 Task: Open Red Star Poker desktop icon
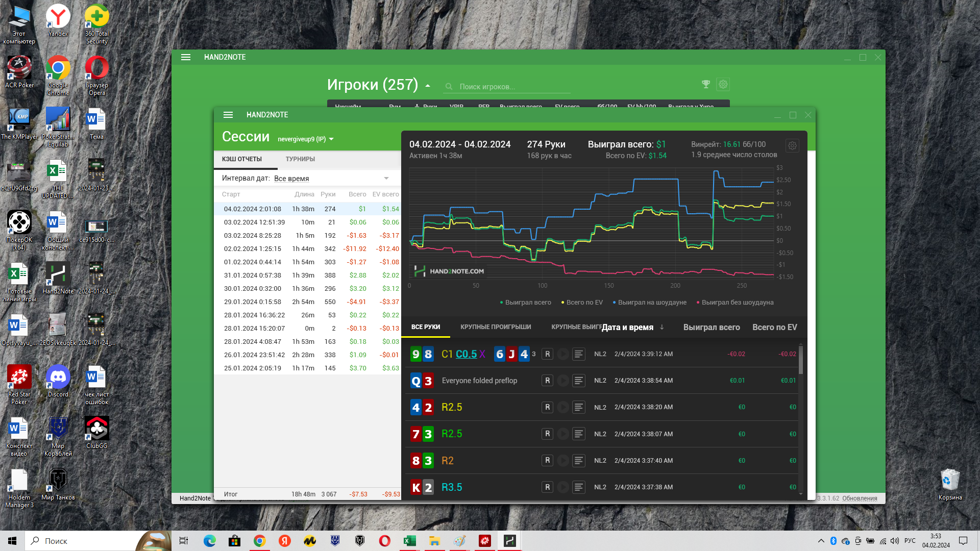click(x=19, y=385)
